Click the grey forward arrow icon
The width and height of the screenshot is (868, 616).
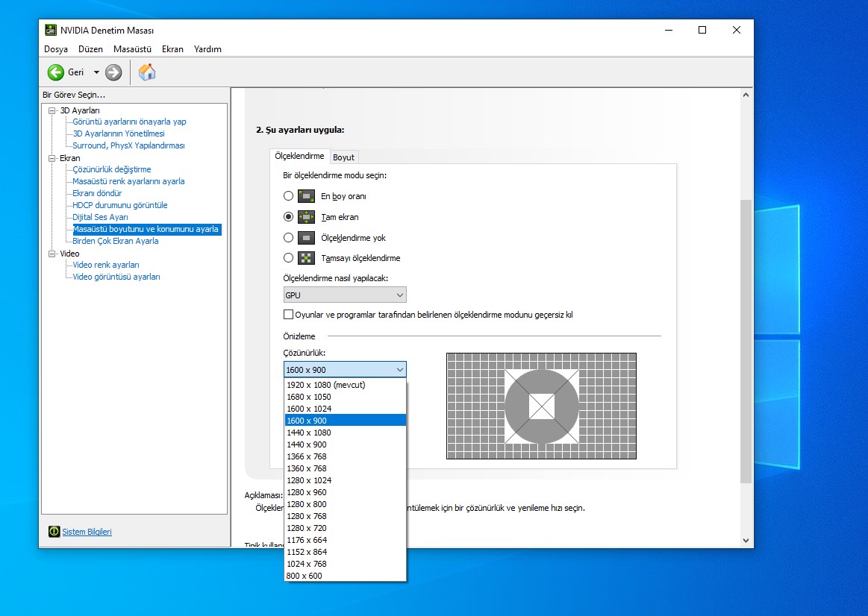coord(113,72)
